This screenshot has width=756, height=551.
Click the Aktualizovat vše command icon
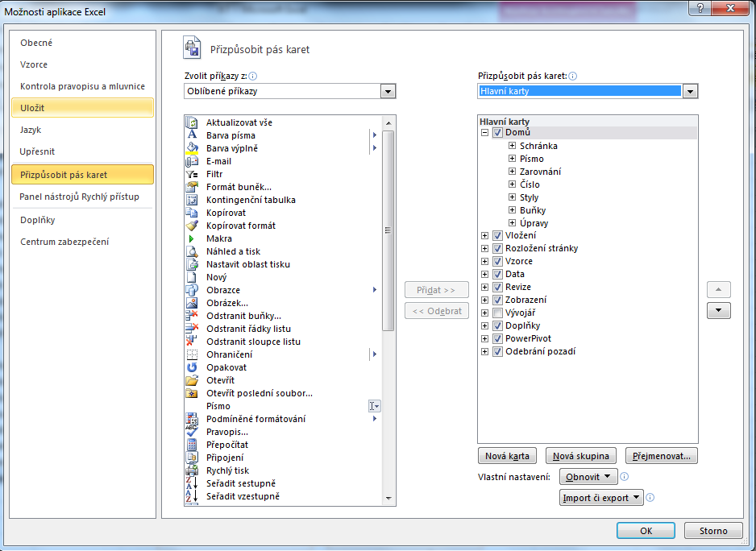pyautogui.click(x=192, y=122)
